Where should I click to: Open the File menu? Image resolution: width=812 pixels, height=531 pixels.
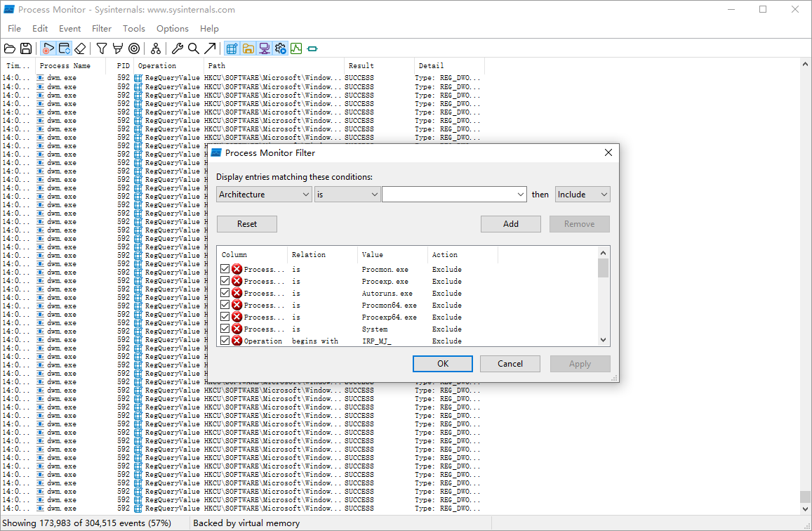point(15,29)
